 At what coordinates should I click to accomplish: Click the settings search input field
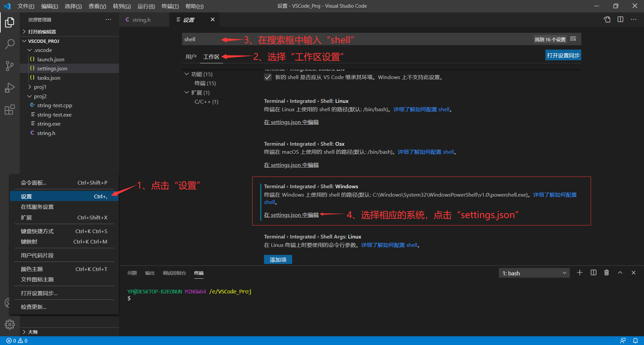(x=357, y=39)
